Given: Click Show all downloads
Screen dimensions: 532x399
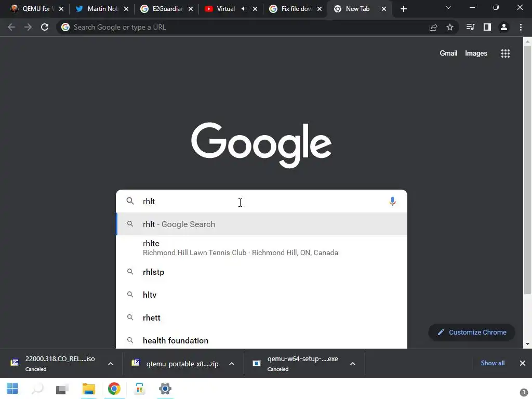Looking at the screenshot, I should 493,363.
